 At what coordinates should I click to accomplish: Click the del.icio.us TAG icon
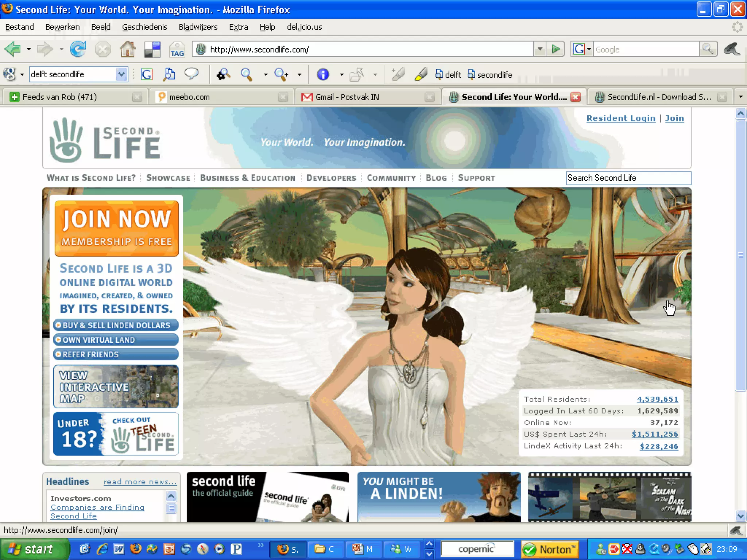177,50
